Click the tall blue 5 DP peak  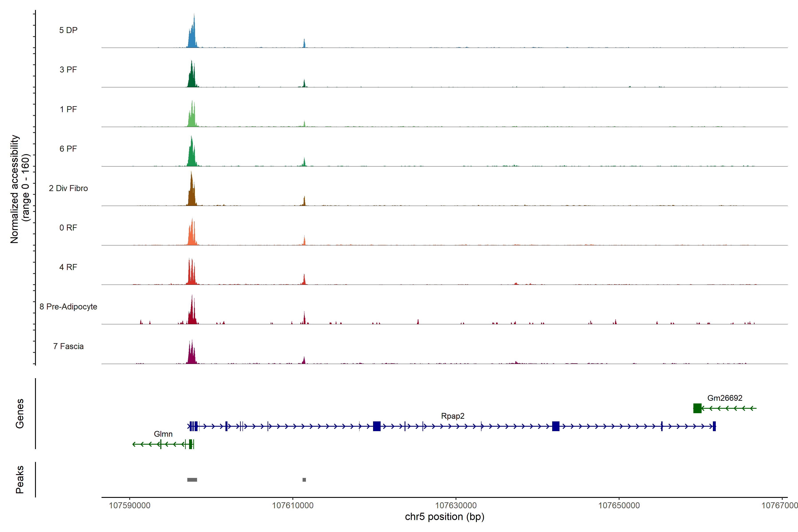pyautogui.click(x=192, y=37)
